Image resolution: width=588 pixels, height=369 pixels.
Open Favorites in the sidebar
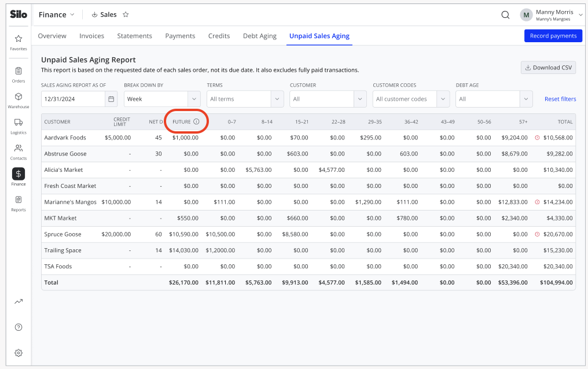point(19,42)
